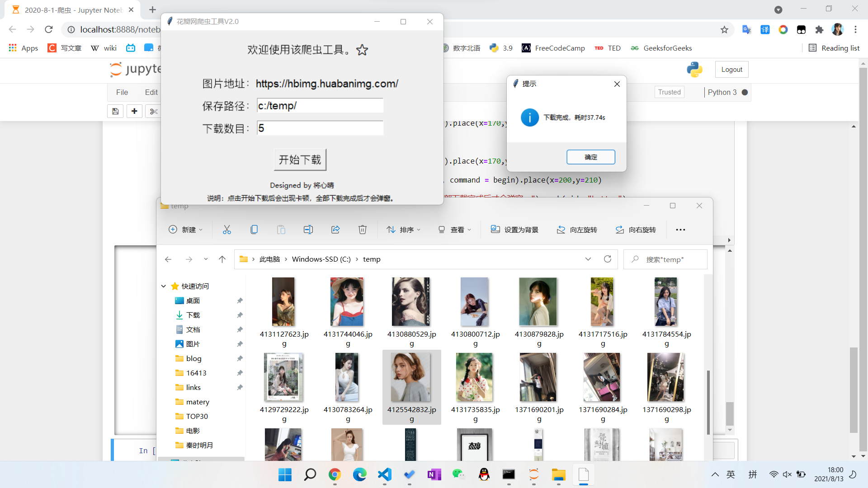
Task: Click Logout button in Jupyter
Action: click(731, 70)
